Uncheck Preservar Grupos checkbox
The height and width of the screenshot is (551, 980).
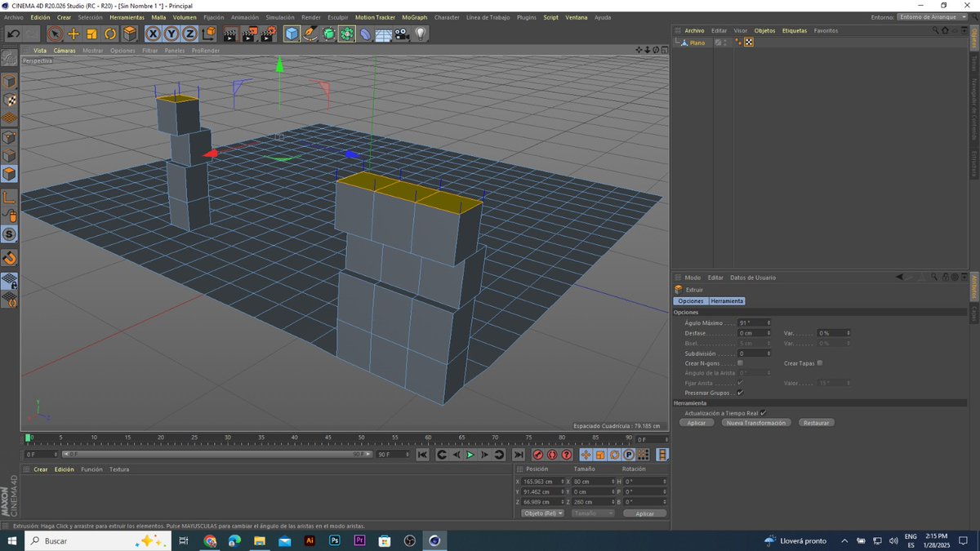pos(740,393)
